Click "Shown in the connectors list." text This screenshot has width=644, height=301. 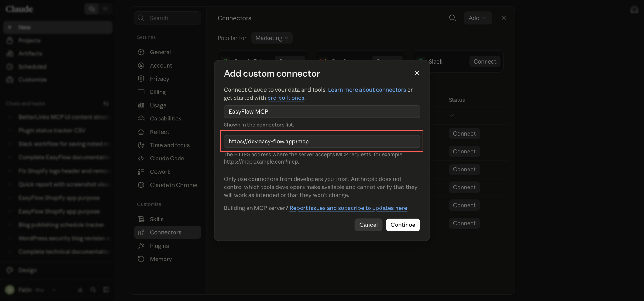point(259,125)
